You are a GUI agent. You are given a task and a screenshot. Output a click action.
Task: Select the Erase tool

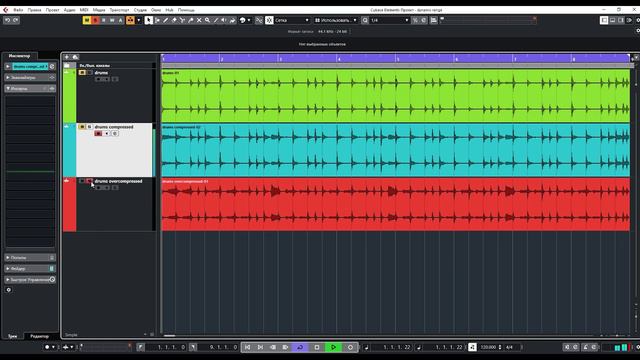[x=174, y=20]
